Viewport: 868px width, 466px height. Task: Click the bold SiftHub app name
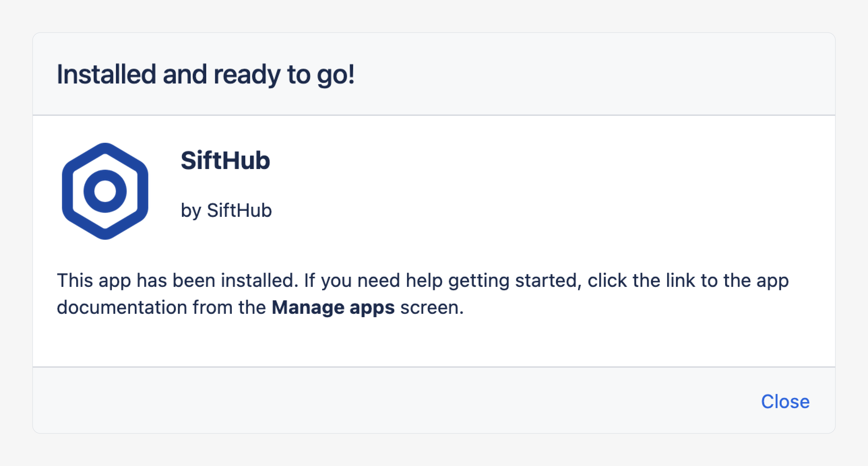[225, 160]
